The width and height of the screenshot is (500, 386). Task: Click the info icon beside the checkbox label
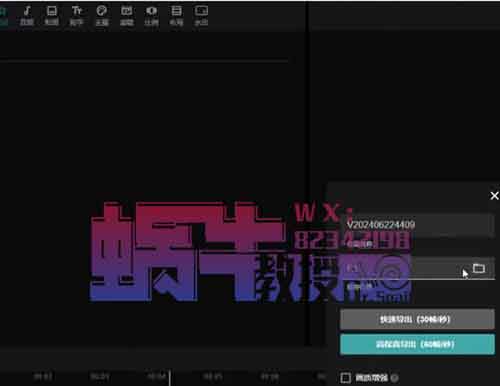[x=394, y=378]
